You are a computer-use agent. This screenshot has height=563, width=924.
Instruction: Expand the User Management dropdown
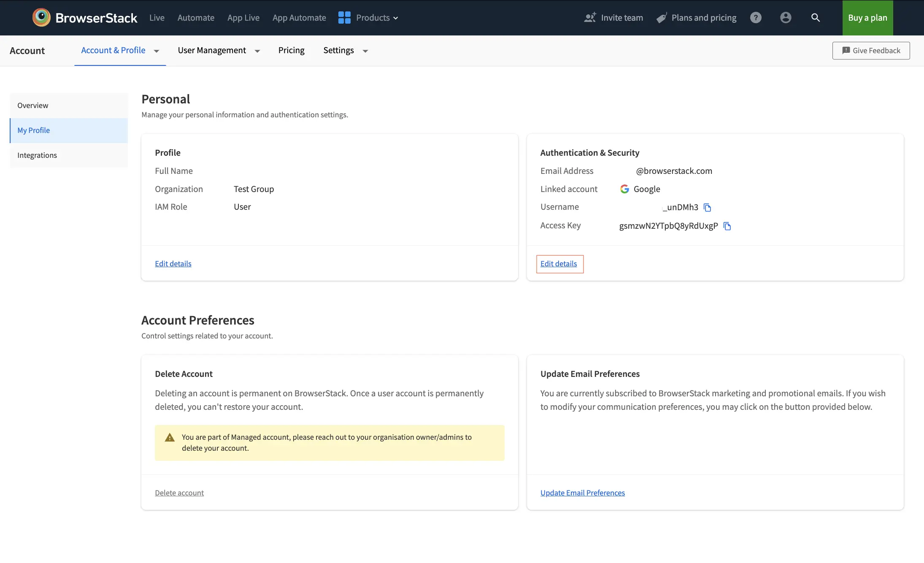pos(257,51)
